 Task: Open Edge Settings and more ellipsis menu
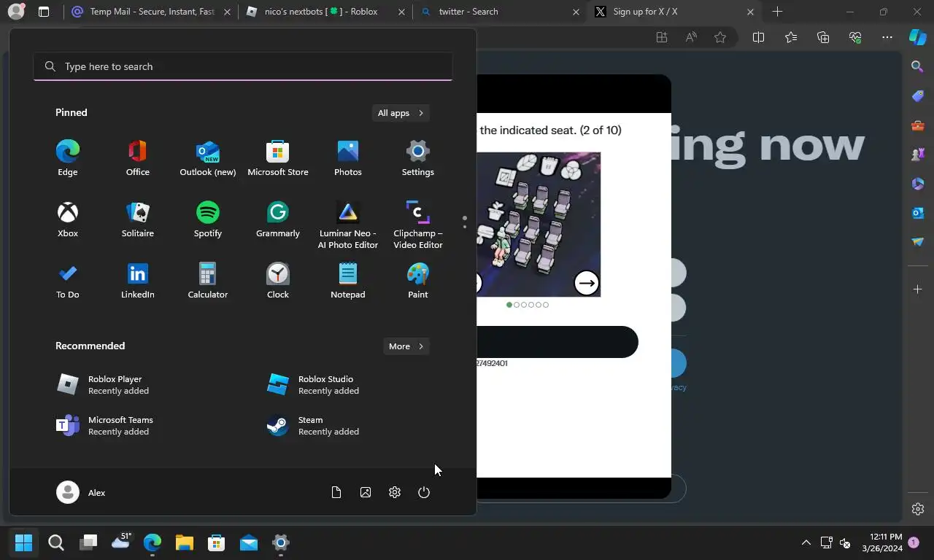tap(887, 37)
